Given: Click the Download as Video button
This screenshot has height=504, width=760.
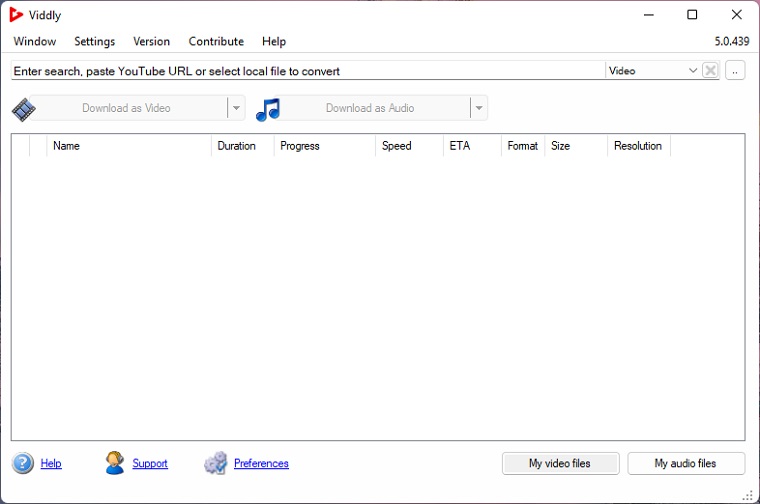Looking at the screenshot, I should (x=128, y=108).
